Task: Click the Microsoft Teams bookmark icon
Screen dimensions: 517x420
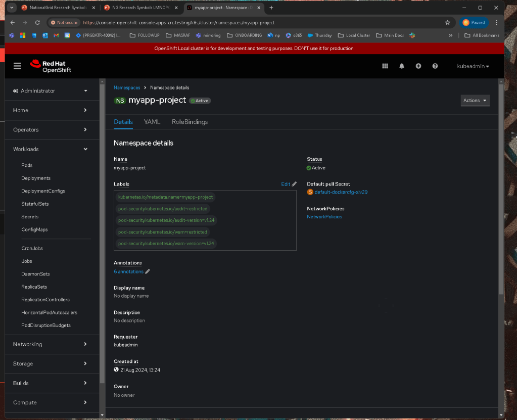Action: (12, 35)
